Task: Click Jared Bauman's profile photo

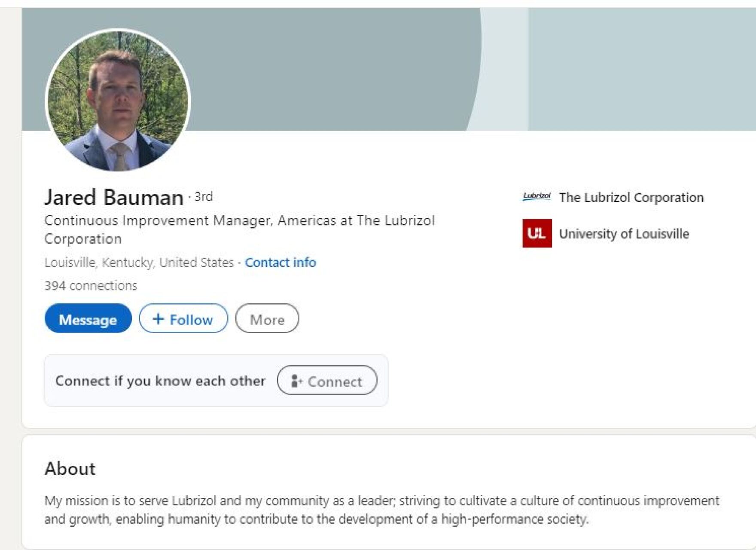Action: (117, 100)
